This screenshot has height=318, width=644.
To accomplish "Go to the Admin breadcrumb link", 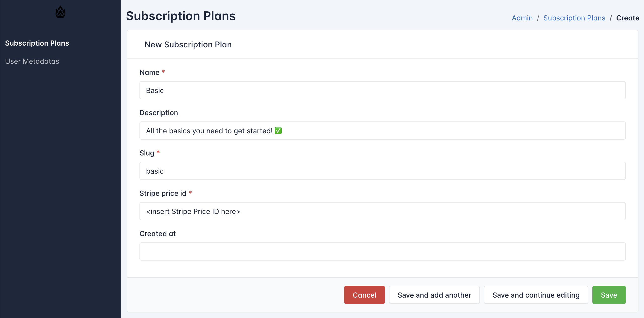I will point(522,18).
